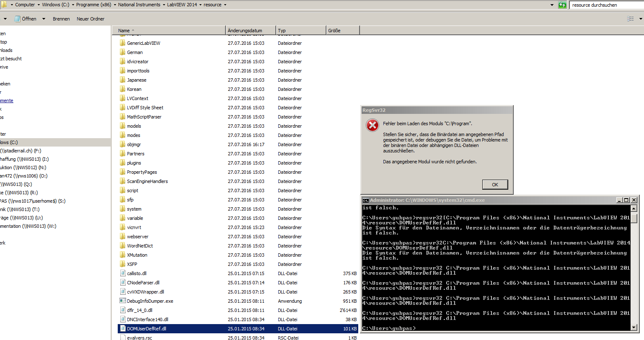
Task: Click Neuer Ordner in the toolbar
Action: [x=91, y=19]
